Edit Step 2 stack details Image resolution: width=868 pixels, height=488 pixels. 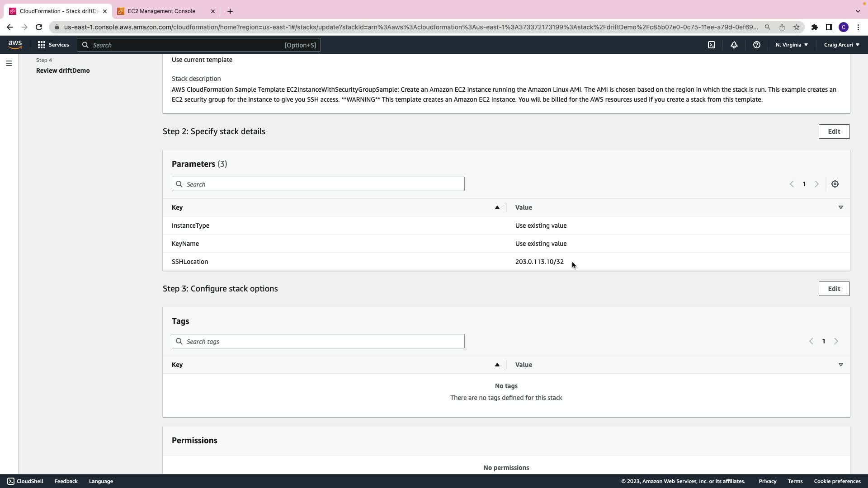[x=834, y=131]
